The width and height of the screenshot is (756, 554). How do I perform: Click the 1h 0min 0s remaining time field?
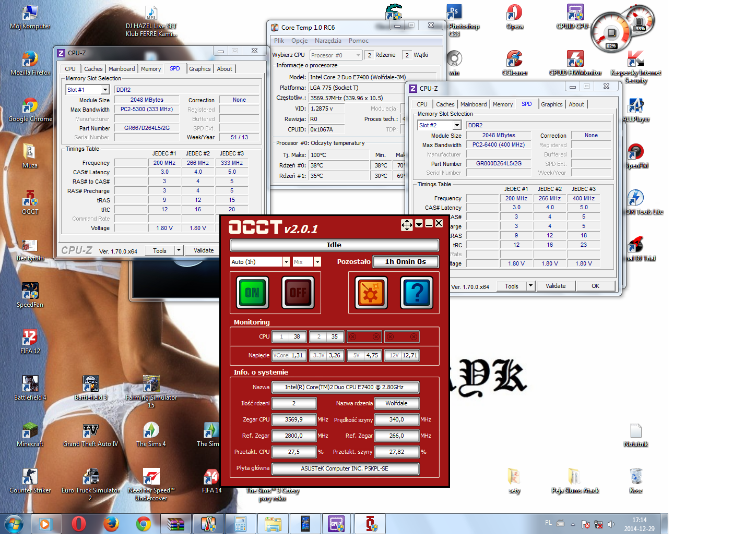[406, 262]
